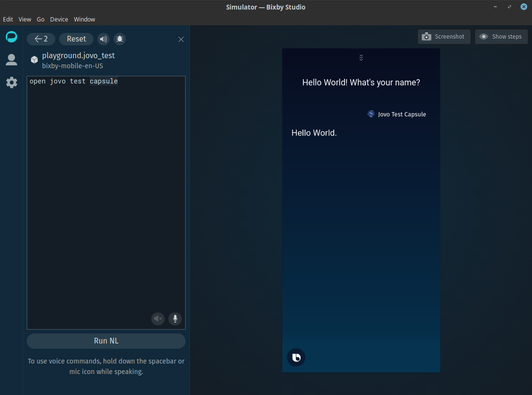Go back using the arrow 2 button
This screenshot has height=395, width=532.
tap(41, 39)
